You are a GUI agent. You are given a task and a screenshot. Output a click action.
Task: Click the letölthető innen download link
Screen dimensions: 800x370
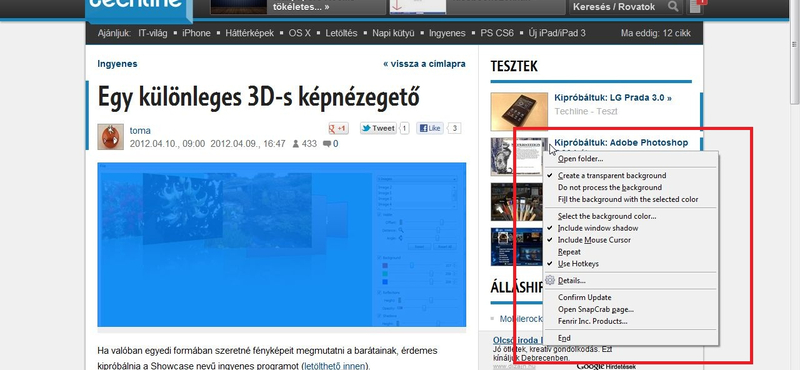tap(335, 366)
